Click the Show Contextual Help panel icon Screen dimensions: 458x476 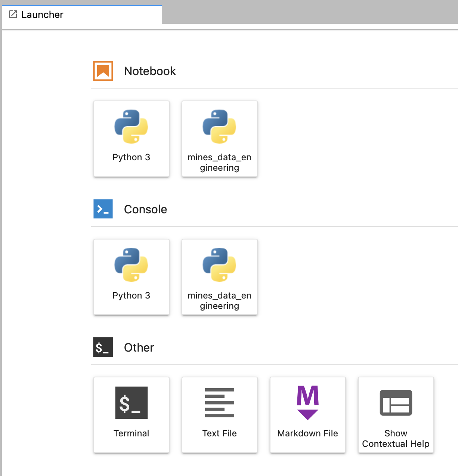point(396,403)
